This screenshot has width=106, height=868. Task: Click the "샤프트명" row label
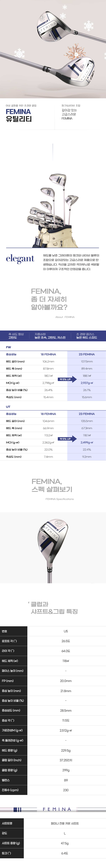[7, 823]
